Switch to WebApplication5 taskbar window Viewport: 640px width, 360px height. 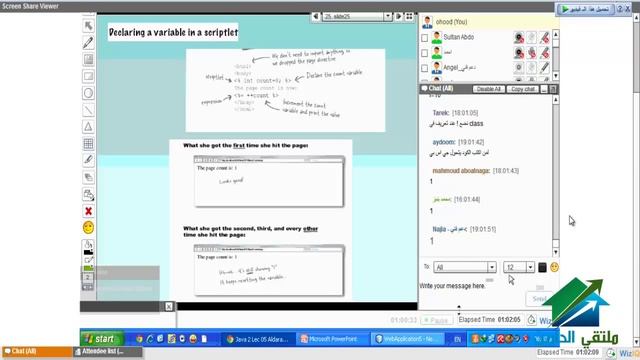[x=407, y=339]
